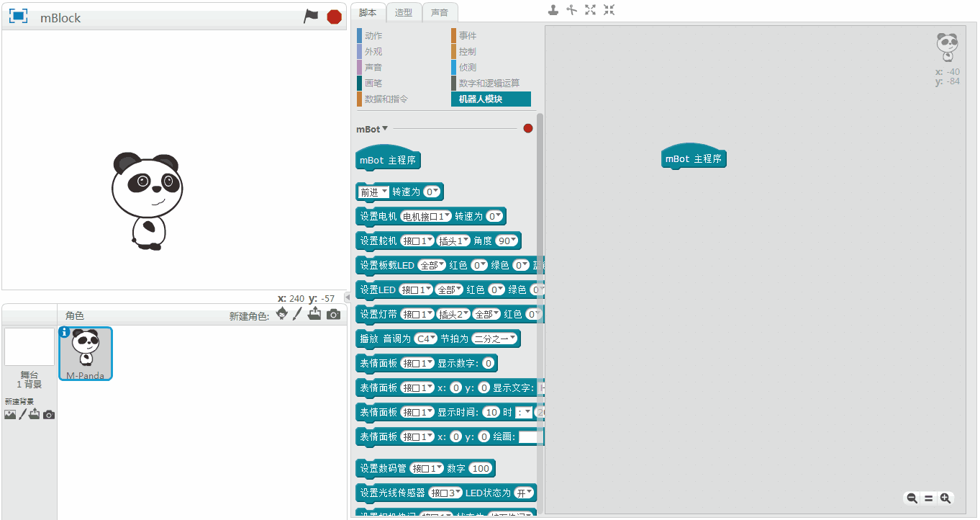Zoom out the script area
The image size is (980, 520).
[x=912, y=498]
